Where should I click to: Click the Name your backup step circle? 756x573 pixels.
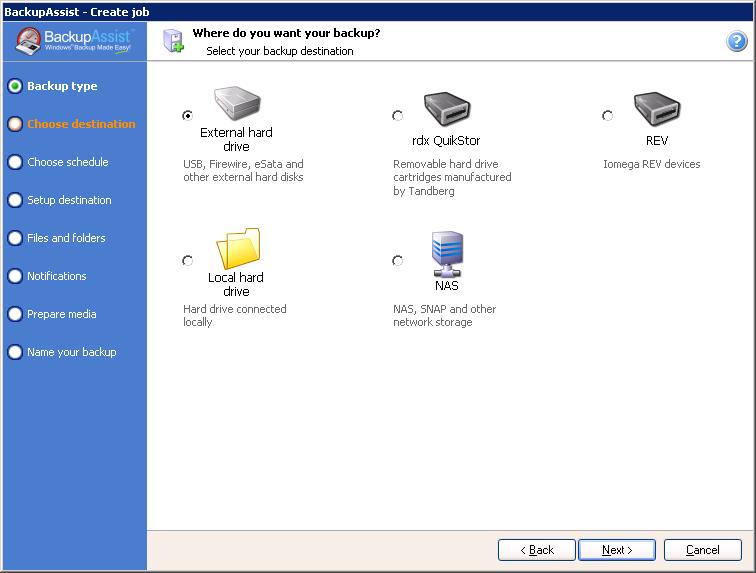coord(15,352)
